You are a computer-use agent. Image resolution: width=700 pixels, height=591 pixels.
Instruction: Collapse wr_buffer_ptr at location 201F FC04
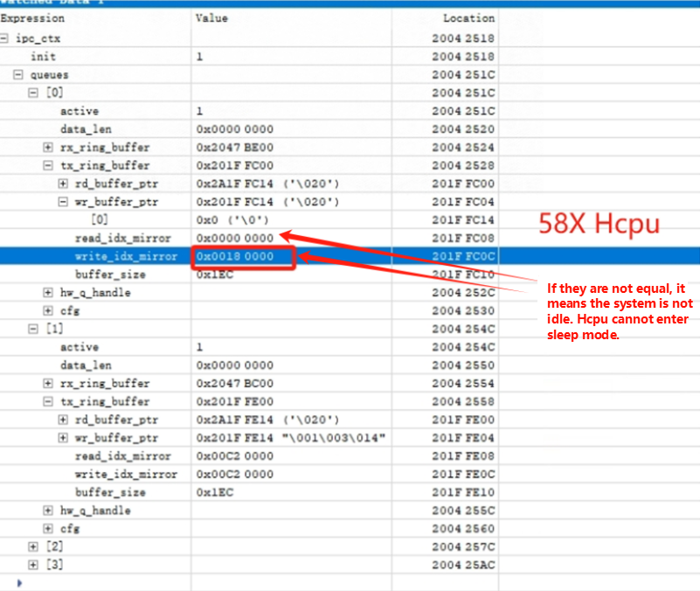(x=63, y=202)
